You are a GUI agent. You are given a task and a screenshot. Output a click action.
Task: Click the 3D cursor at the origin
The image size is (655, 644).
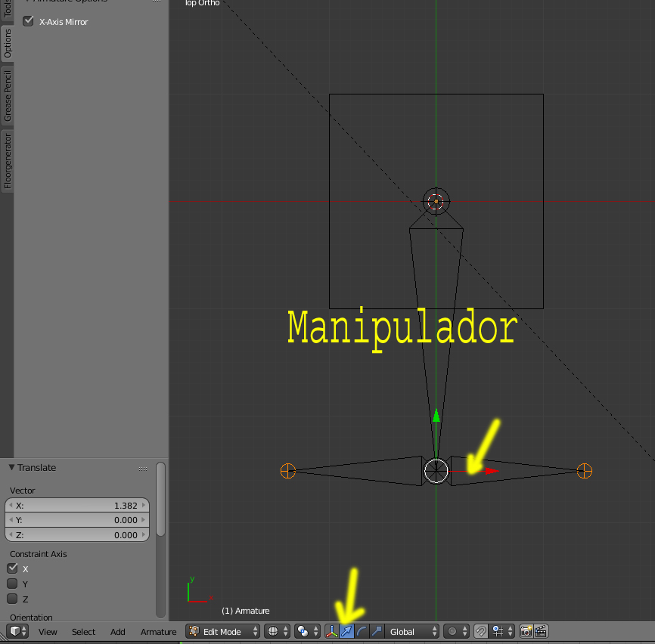click(x=436, y=201)
